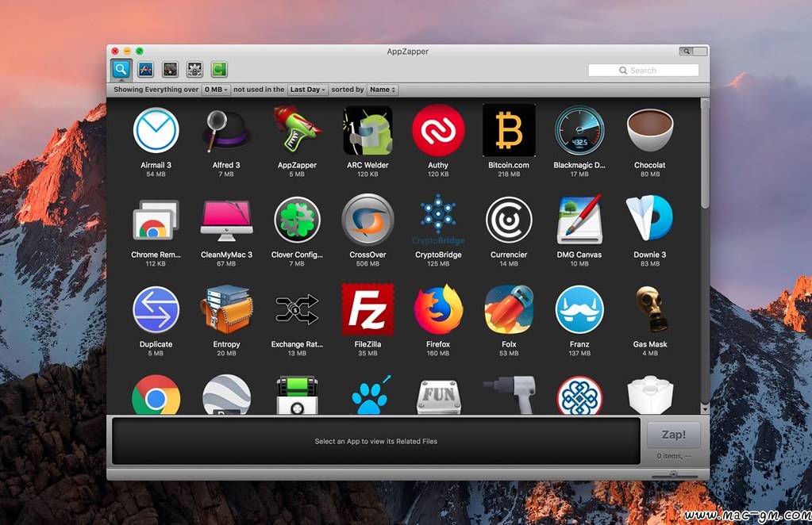This screenshot has width=812, height=525.
Task: Click the Zap! button
Action: (x=673, y=435)
